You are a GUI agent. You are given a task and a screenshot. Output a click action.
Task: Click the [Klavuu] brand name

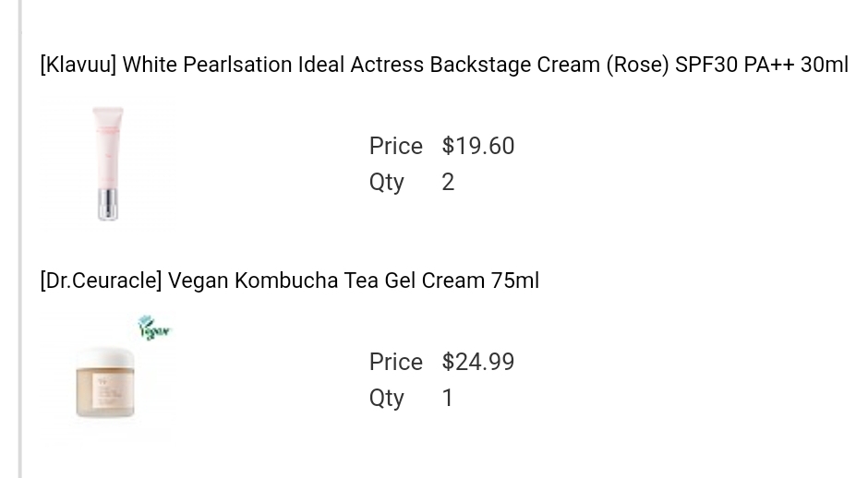coord(78,66)
